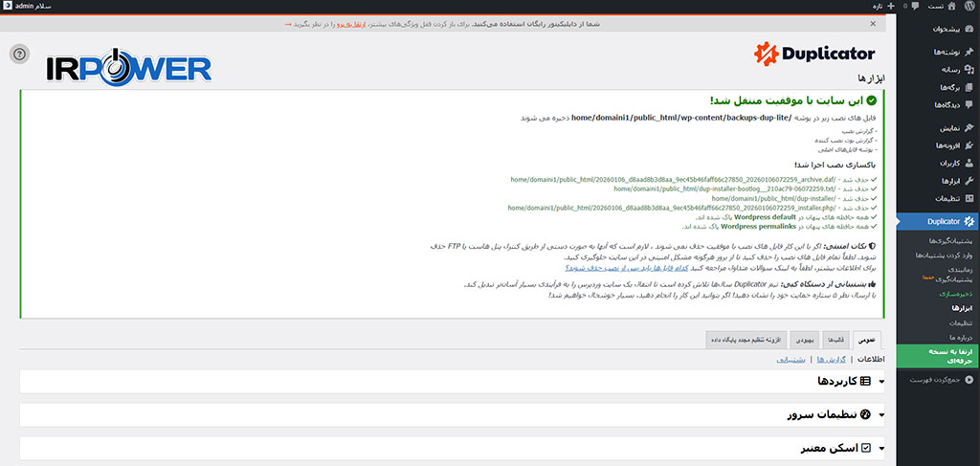Switch to the بهبودی tab

803,339
